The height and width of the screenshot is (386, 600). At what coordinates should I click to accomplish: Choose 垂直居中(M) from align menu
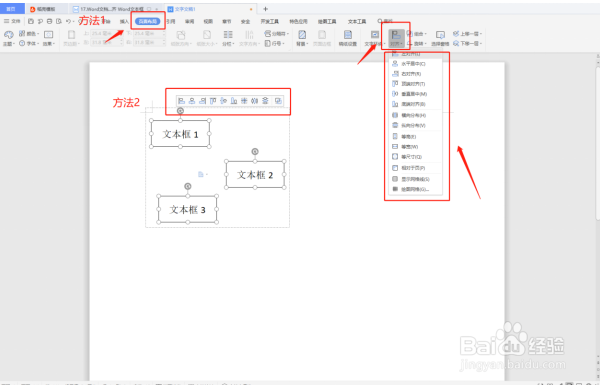[x=416, y=94]
